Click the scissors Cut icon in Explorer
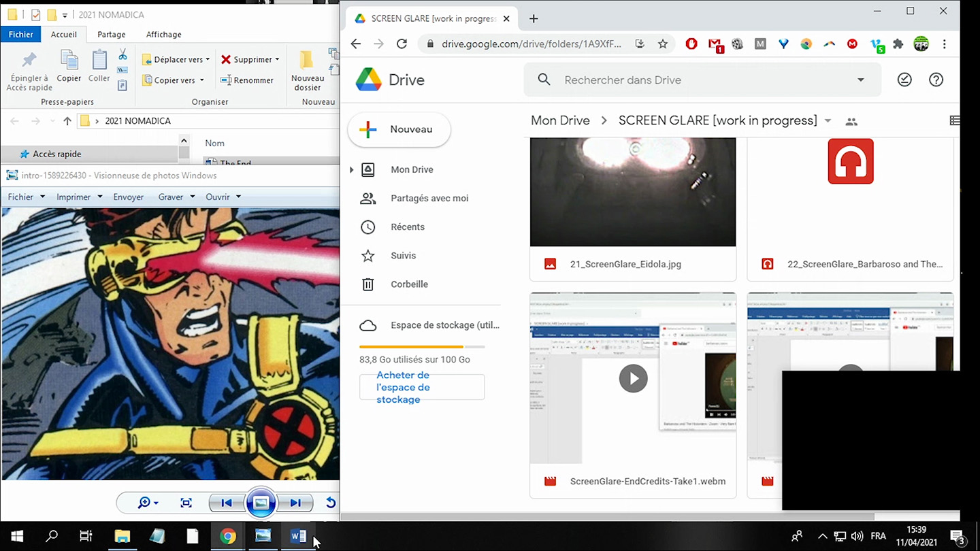Viewport: 980px width, 551px height. point(122,54)
